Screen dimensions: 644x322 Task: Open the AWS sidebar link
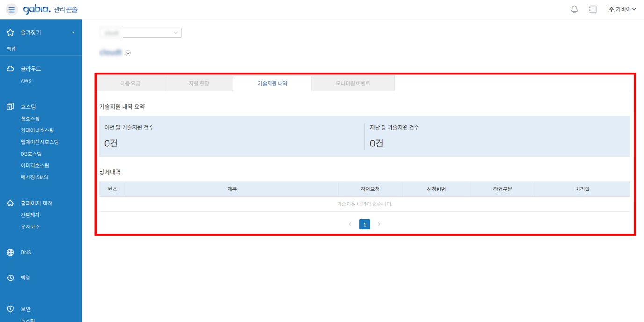point(26,81)
